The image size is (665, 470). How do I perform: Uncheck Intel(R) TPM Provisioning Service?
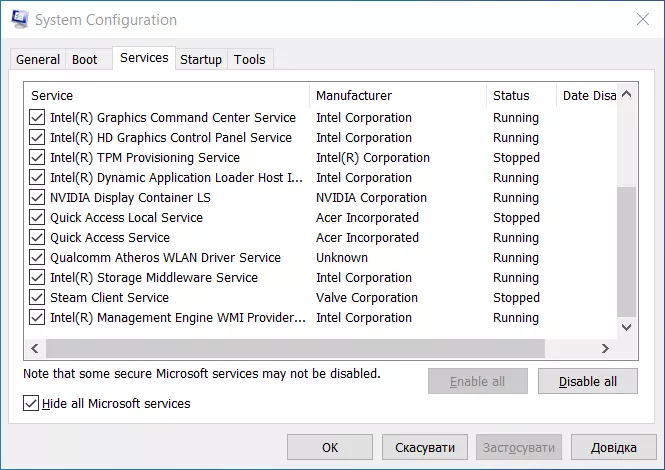(x=38, y=158)
